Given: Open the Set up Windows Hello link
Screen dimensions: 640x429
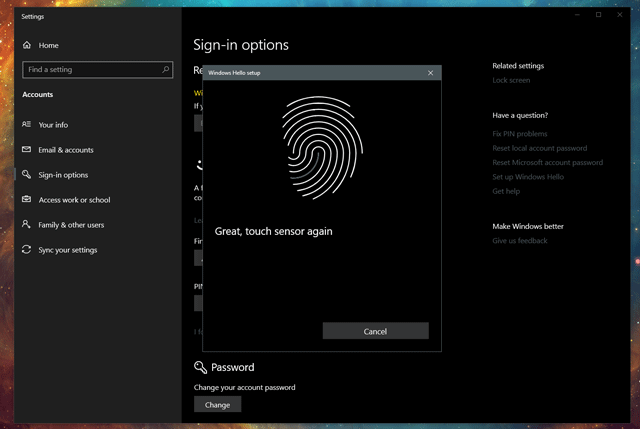Looking at the screenshot, I should [x=528, y=177].
